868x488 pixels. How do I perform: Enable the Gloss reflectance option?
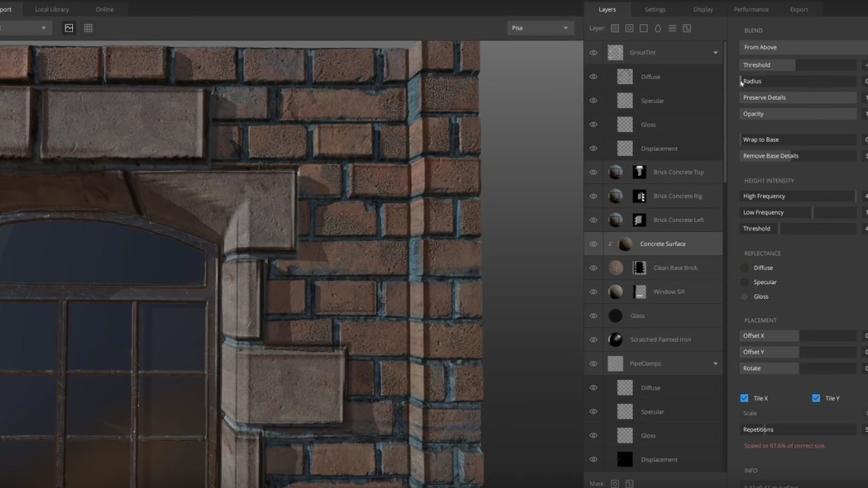coord(744,296)
